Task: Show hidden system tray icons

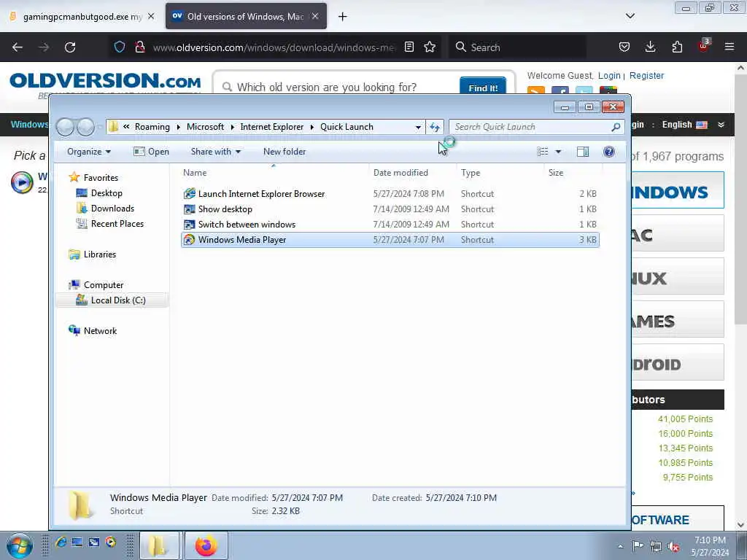Action: pyautogui.click(x=620, y=546)
